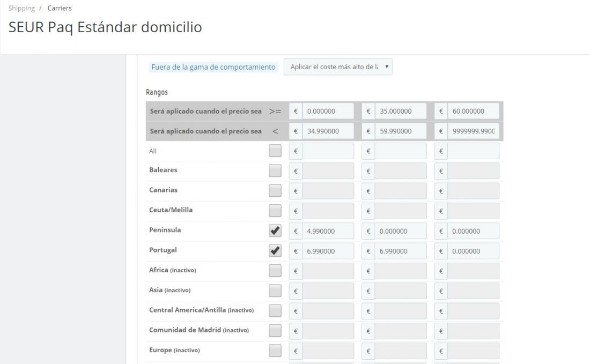Screen dimensions: 590x364
Task: Edit Portugal second range price 6.990000
Action: (400, 251)
